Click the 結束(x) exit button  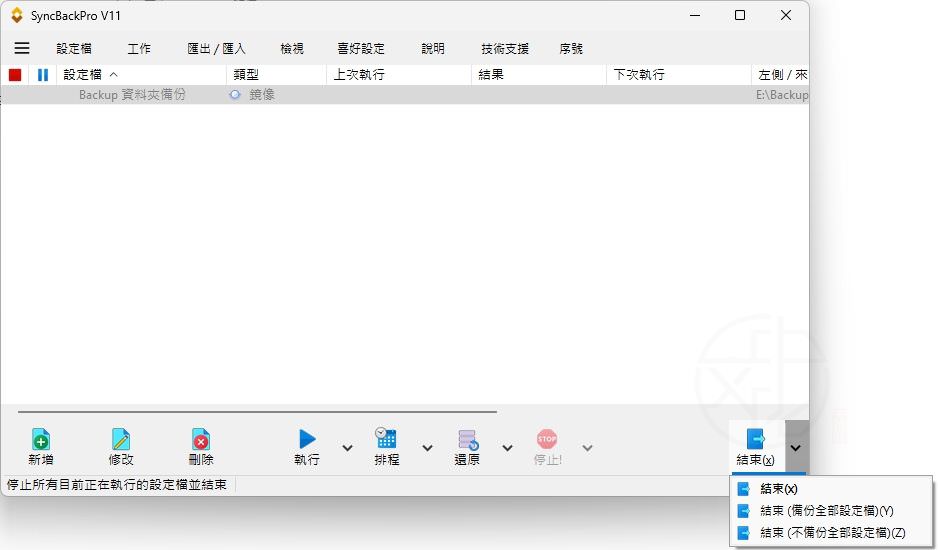click(756, 446)
